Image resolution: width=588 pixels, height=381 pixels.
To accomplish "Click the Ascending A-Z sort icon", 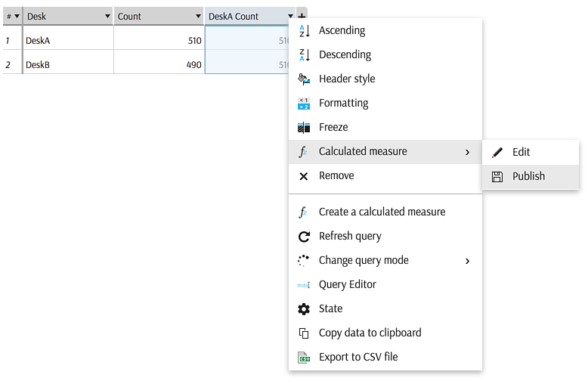I will pyautogui.click(x=304, y=31).
